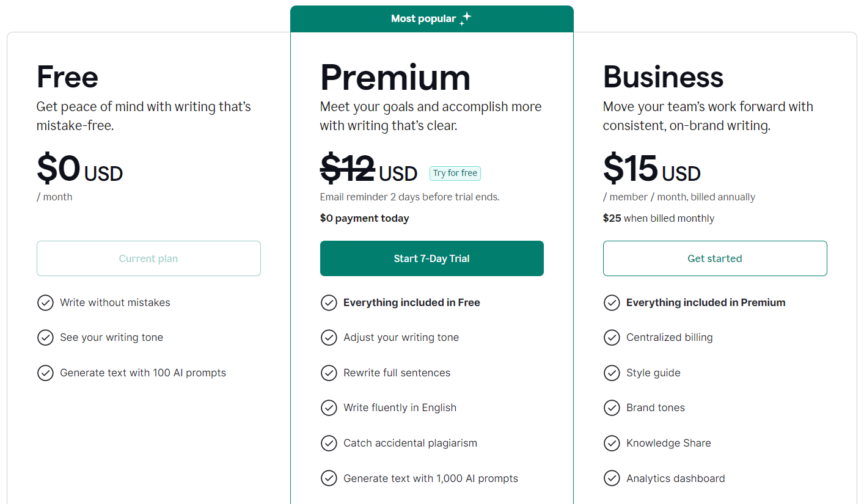Click checkmark icon beside Brand tones
The image size is (864, 504).
point(612,408)
